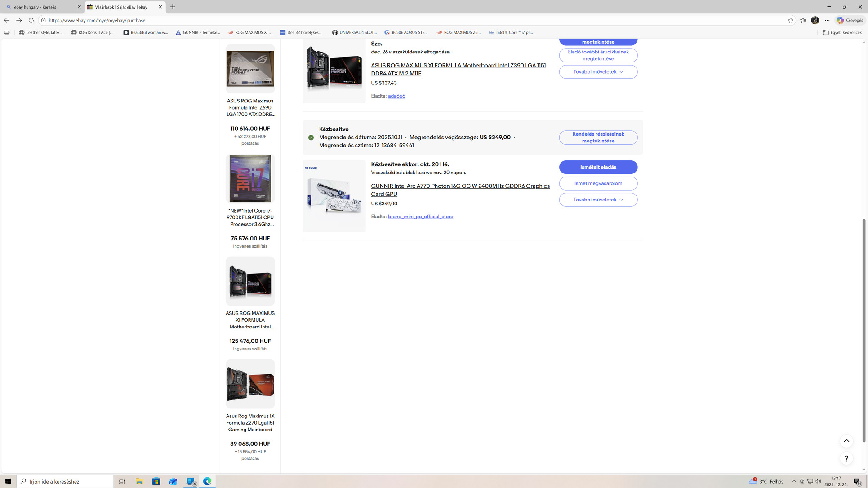Click the Windows taskbar search field
The width and height of the screenshot is (868, 488).
[65, 481]
